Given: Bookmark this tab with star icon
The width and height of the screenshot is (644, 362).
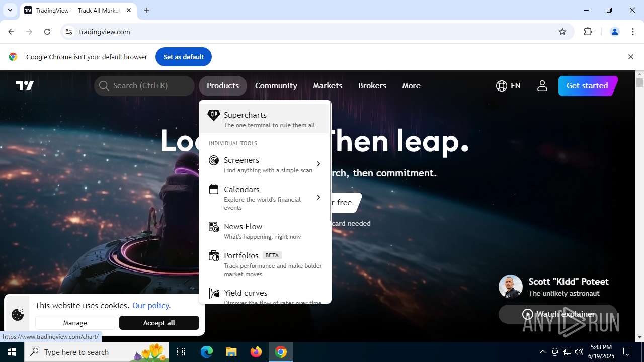Looking at the screenshot, I should click(562, 32).
